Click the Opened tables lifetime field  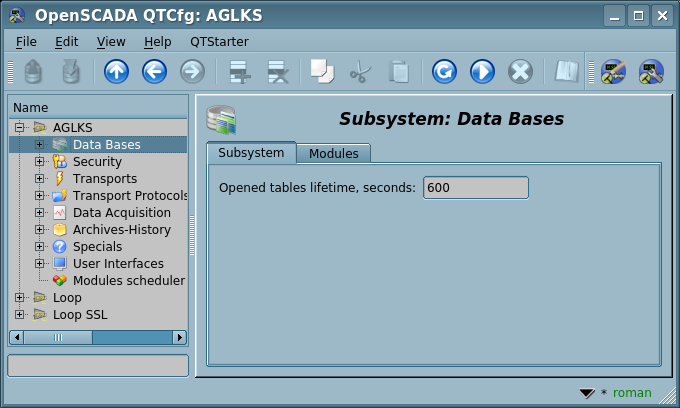(475, 188)
